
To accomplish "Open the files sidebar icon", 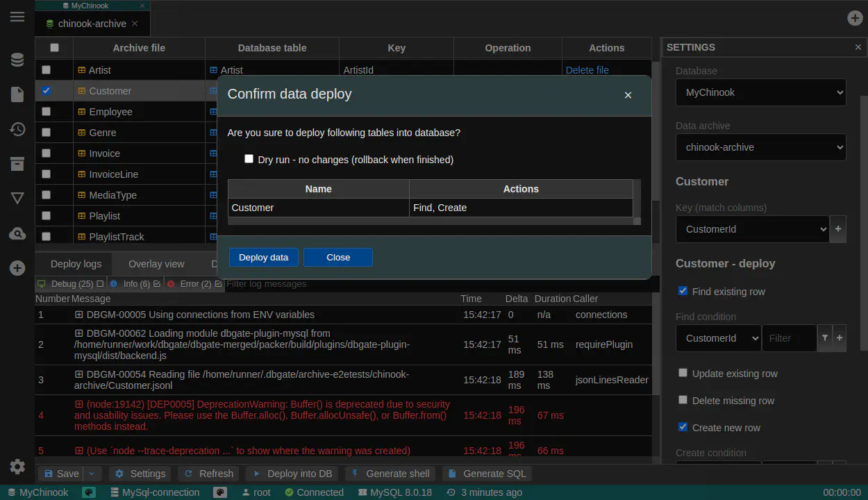I will pyautogui.click(x=17, y=94).
